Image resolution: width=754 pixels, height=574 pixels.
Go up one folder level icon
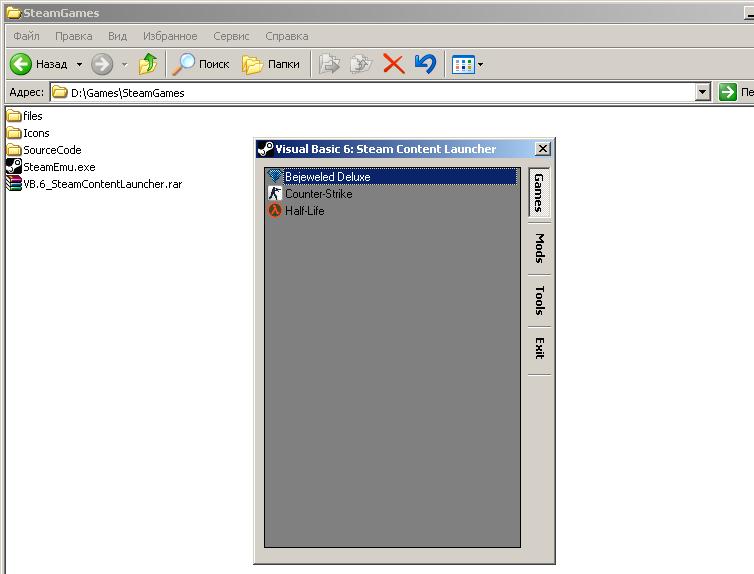pos(148,64)
